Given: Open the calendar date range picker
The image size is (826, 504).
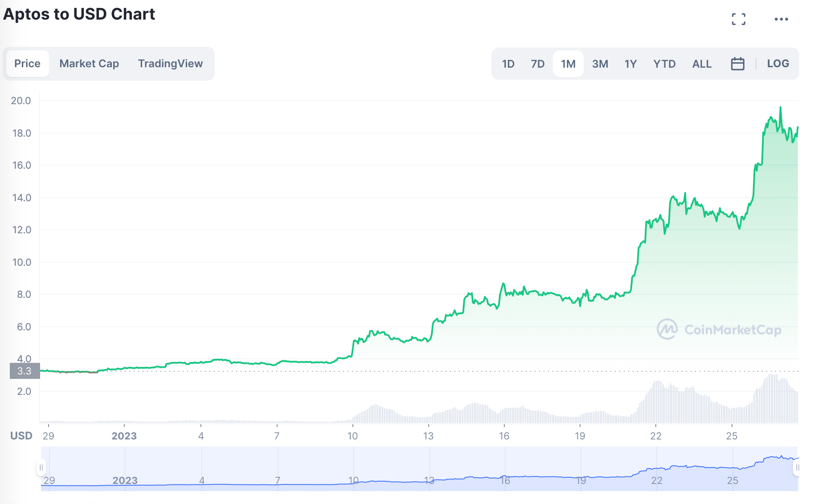Looking at the screenshot, I should pyautogui.click(x=737, y=64).
